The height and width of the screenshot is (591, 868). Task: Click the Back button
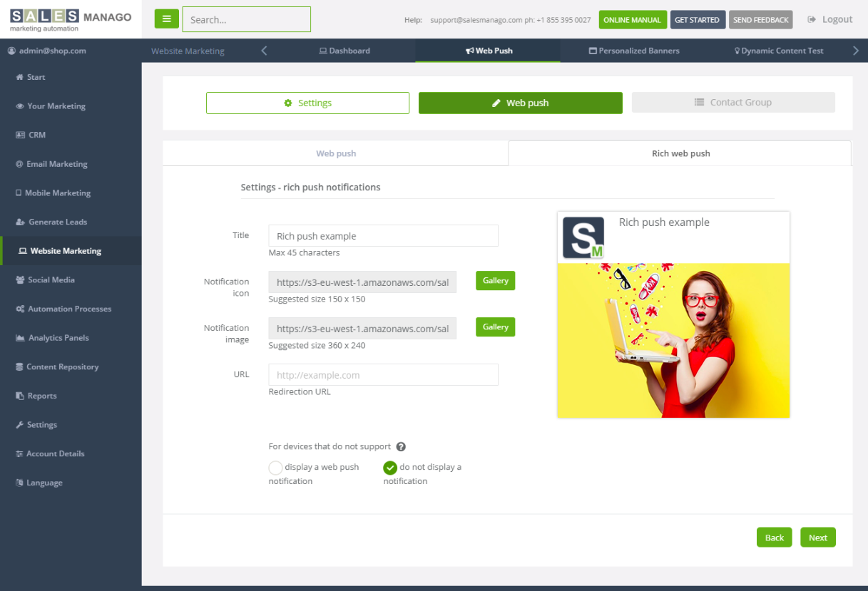(x=775, y=538)
